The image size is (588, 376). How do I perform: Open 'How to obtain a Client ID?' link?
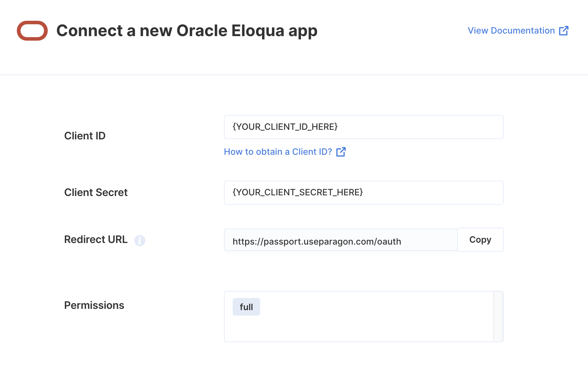click(x=285, y=152)
